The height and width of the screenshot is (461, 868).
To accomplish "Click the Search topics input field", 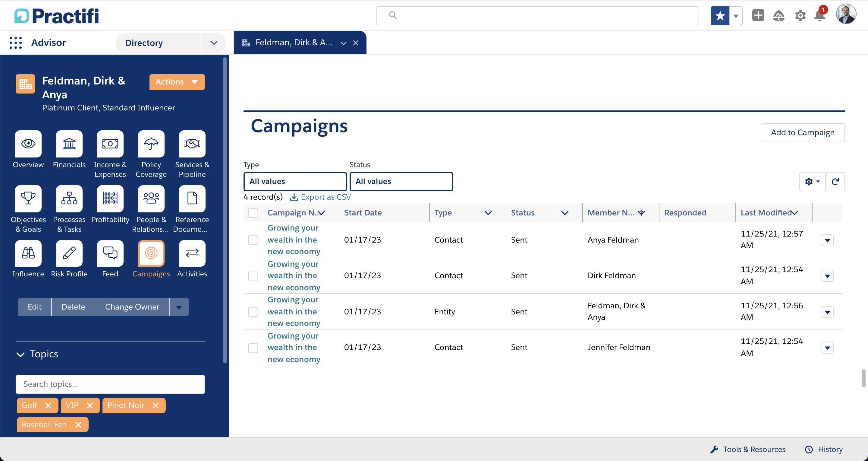I will [110, 384].
